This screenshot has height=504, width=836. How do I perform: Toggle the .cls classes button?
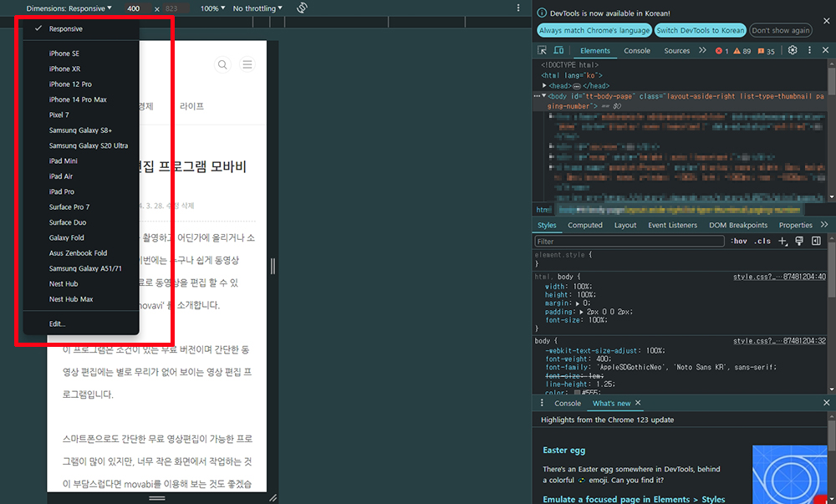[x=762, y=242]
